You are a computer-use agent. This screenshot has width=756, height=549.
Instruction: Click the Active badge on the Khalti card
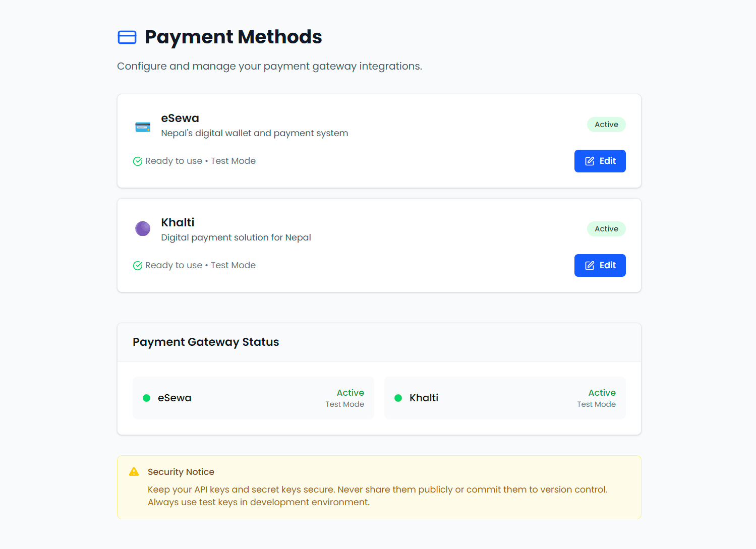tap(606, 228)
